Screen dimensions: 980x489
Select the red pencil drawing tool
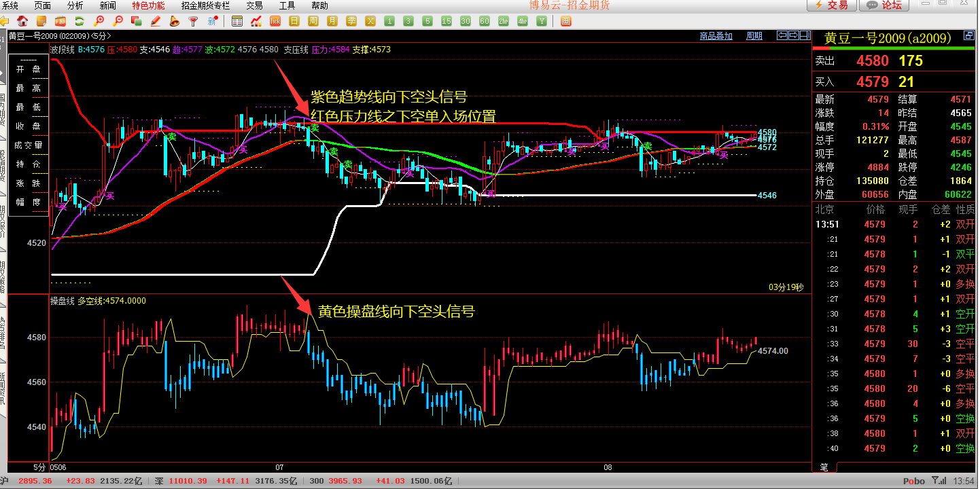156,21
